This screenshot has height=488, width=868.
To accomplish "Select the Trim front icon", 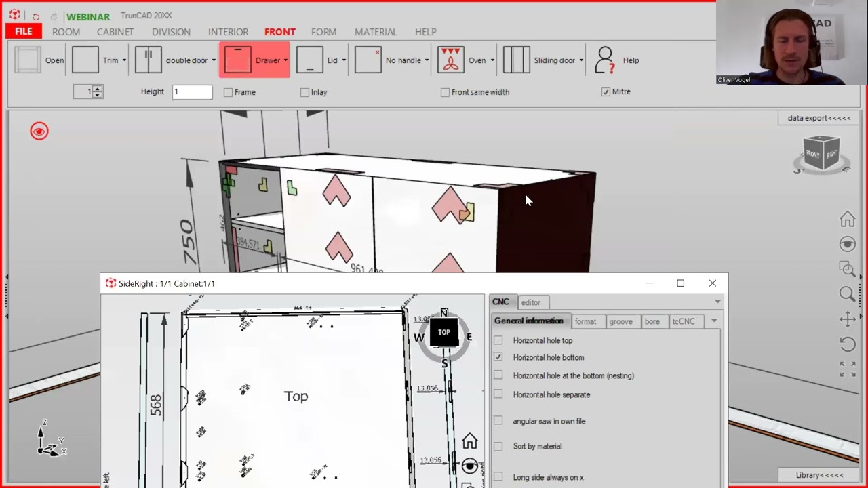I will click(85, 60).
